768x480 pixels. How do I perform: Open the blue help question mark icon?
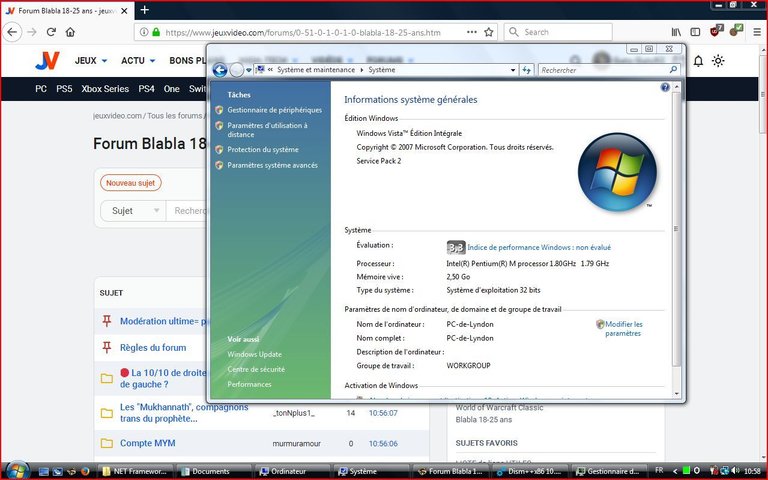[x=665, y=87]
